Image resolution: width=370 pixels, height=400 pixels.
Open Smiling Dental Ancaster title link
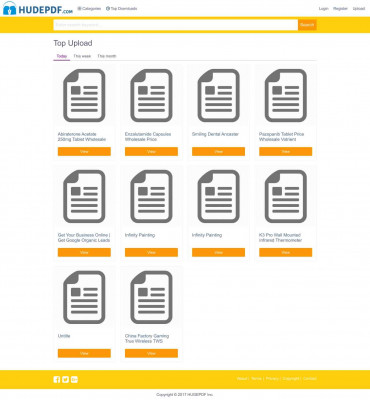215,134
